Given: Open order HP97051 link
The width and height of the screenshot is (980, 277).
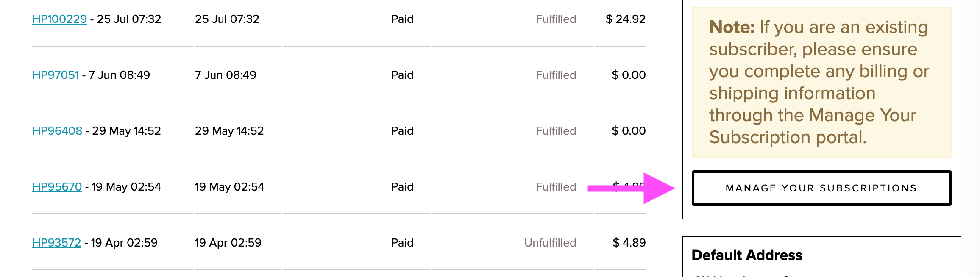Looking at the screenshot, I should [56, 75].
